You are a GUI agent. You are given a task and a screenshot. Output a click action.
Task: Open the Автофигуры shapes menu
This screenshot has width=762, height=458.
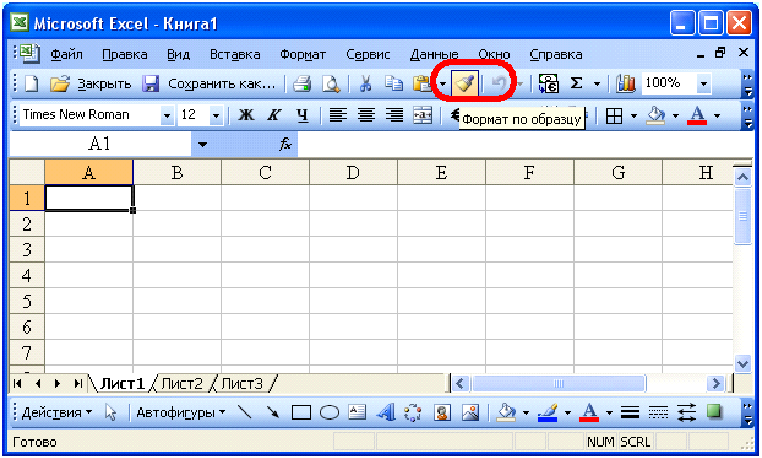[x=180, y=413]
